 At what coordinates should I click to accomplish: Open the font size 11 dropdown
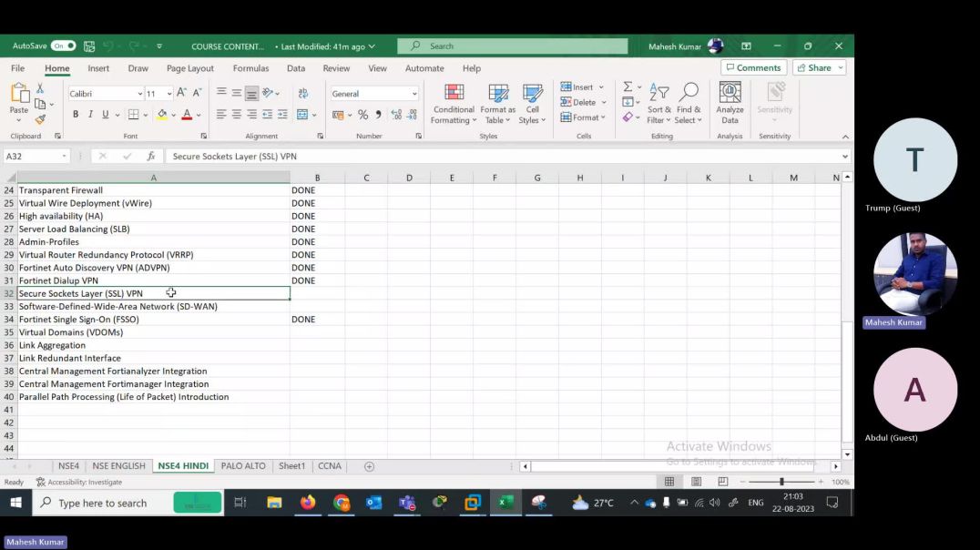pyautogui.click(x=168, y=94)
